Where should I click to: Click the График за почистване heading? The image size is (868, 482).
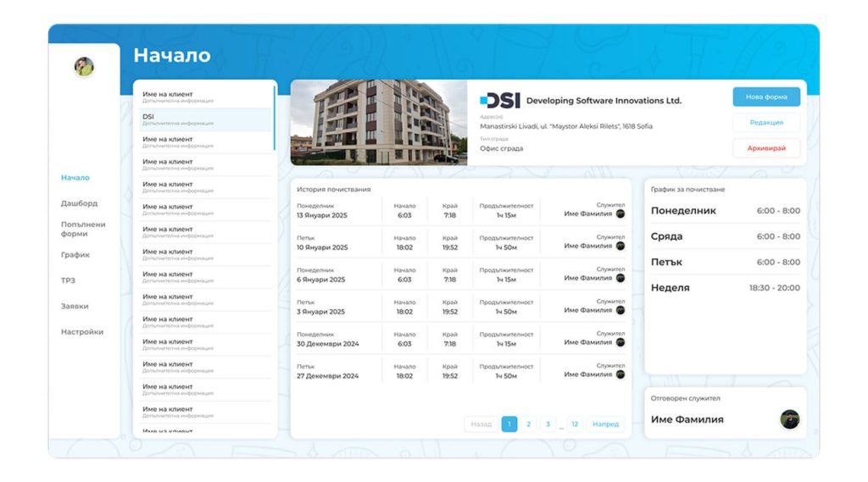point(687,189)
